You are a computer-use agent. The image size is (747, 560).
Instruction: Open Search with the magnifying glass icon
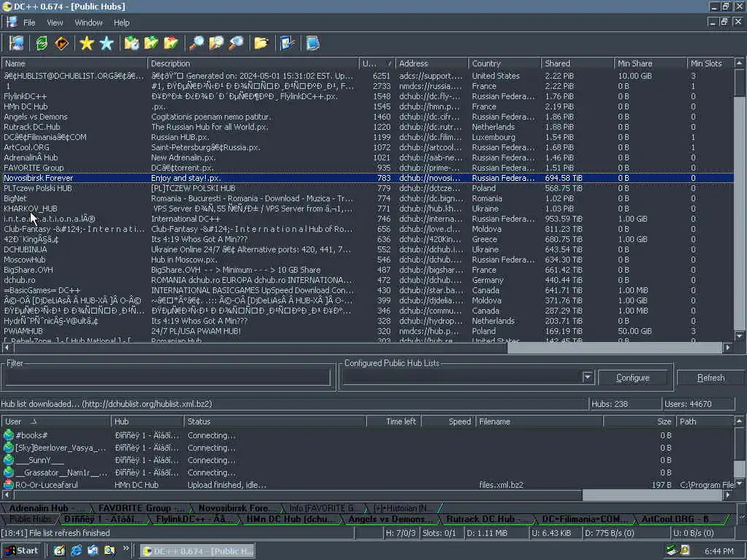tap(196, 43)
